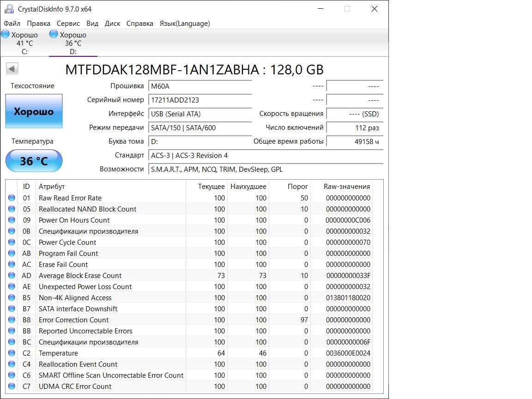Click the CrystalDiskInfo app icon in title bar

point(9,9)
